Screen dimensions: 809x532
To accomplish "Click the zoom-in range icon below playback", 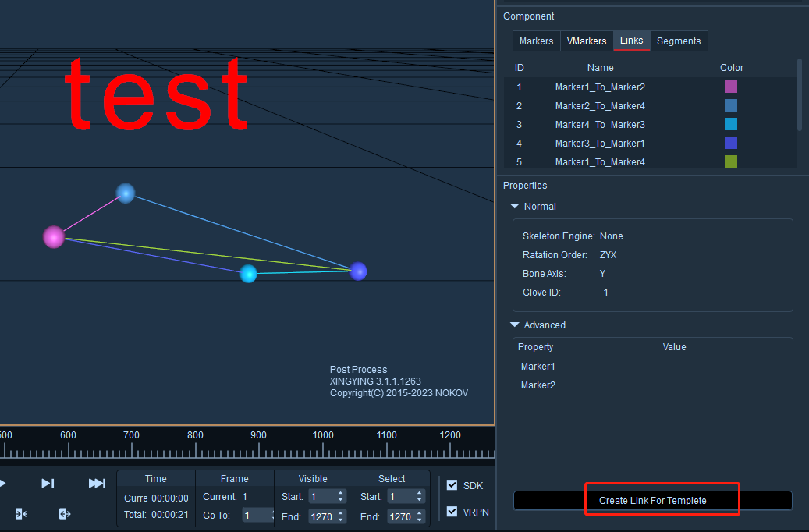I will point(21,514).
